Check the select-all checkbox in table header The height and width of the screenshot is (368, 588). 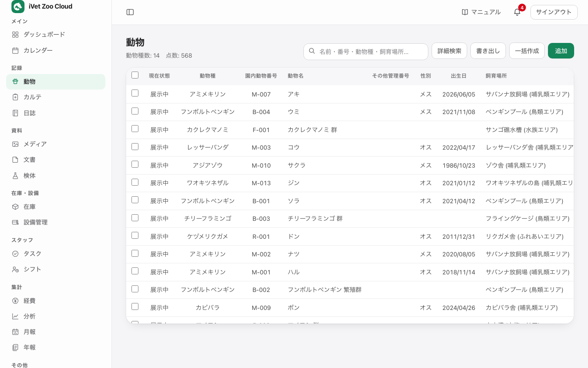[x=135, y=75]
